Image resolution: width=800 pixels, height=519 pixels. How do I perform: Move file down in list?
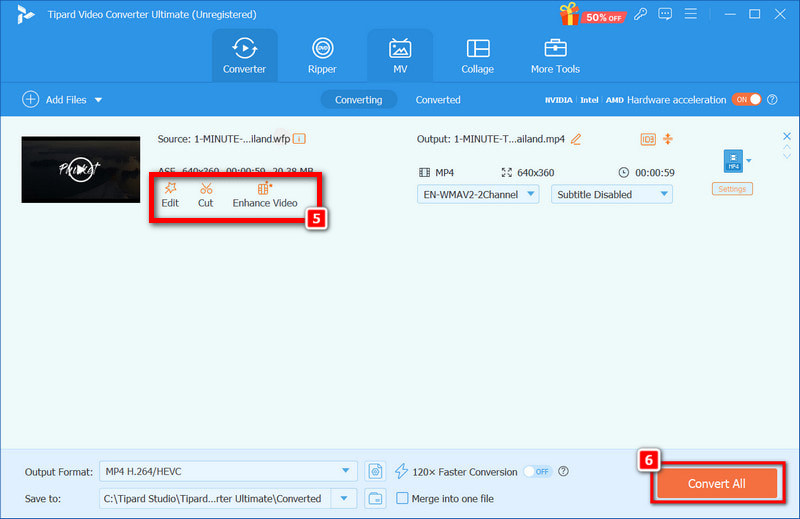(787, 156)
